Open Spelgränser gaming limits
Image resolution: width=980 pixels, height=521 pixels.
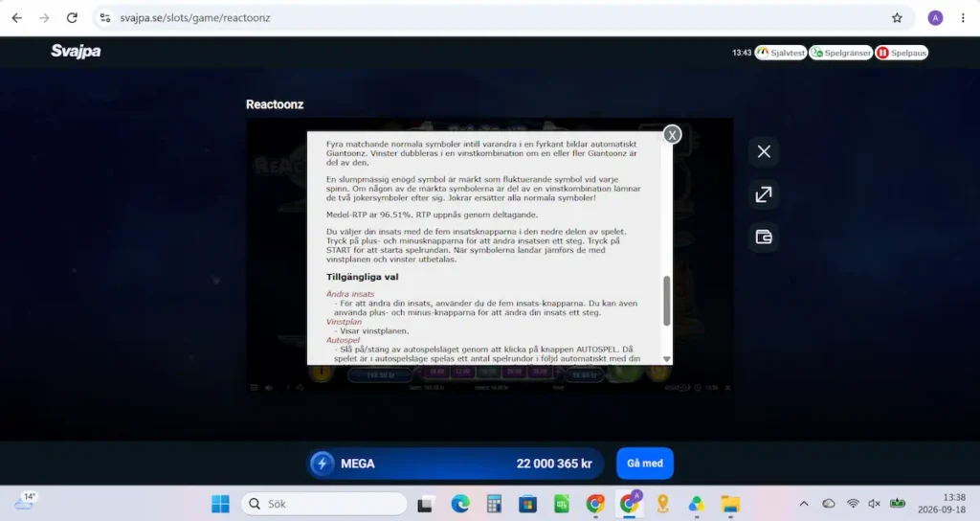coord(840,53)
